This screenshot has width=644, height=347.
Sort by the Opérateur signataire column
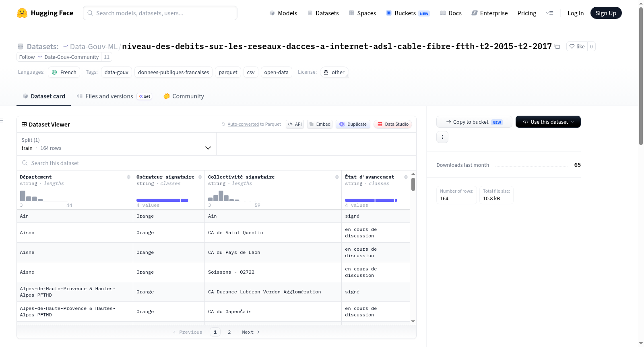(x=200, y=177)
